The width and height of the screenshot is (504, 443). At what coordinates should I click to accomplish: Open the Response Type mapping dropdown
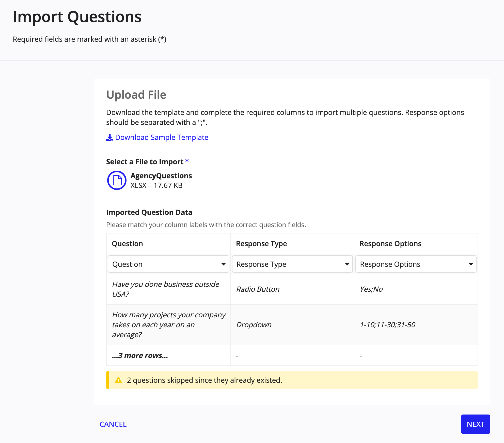click(292, 264)
